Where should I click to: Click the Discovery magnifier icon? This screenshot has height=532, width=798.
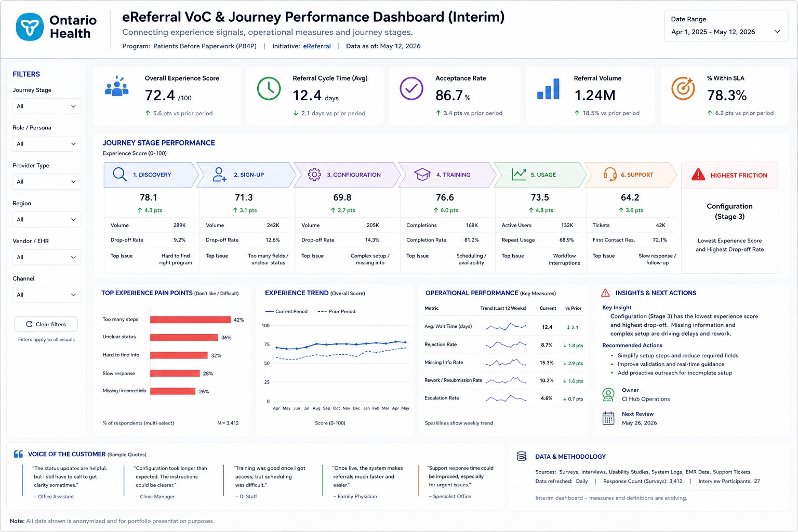[119, 175]
